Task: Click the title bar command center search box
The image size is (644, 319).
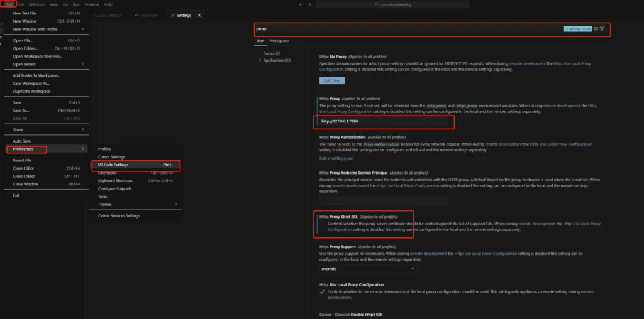Action: [x=392, y=4]
